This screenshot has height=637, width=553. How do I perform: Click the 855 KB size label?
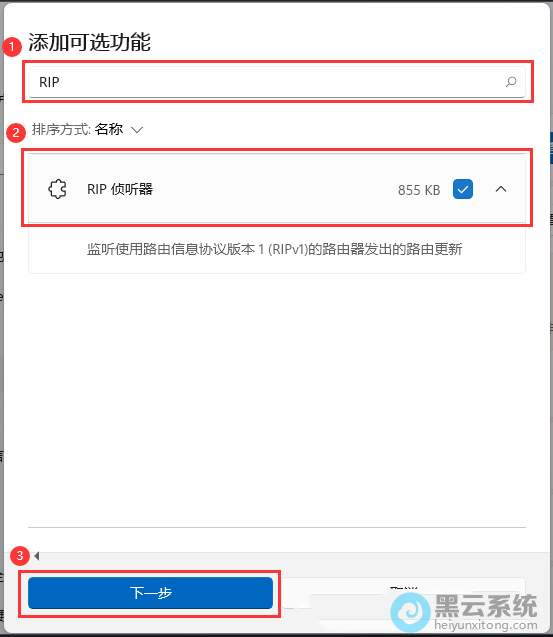pos(419,190)
